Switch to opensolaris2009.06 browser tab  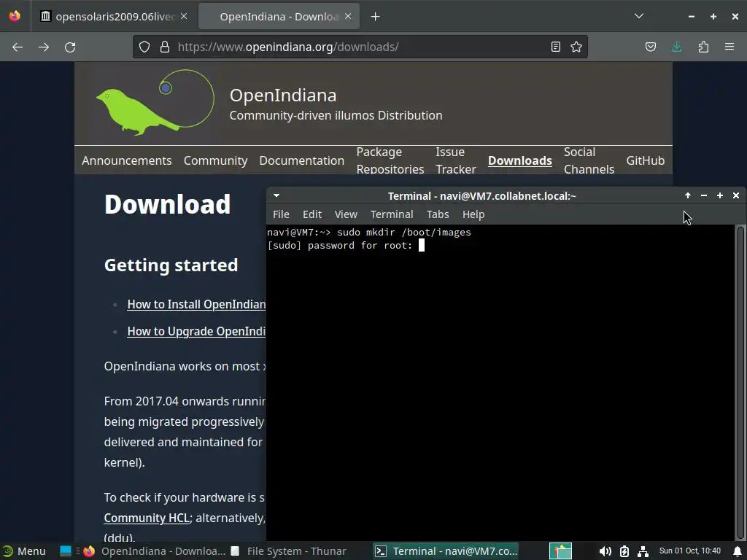coord(115,17)
